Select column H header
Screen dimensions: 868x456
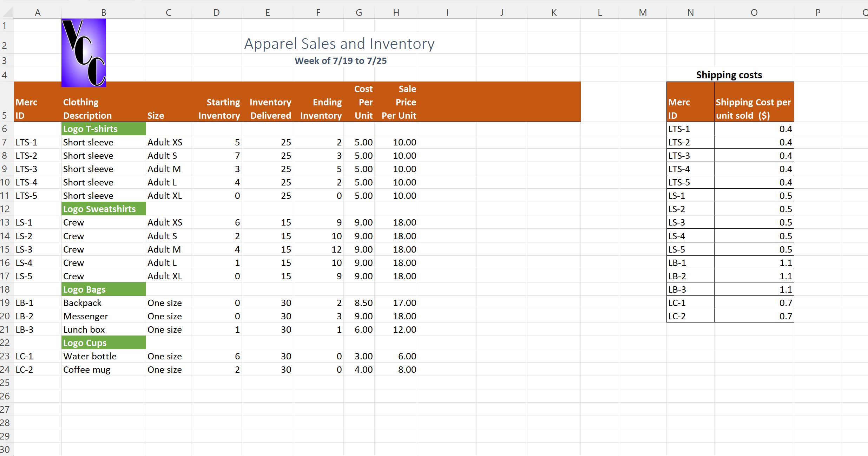[396, 13]
